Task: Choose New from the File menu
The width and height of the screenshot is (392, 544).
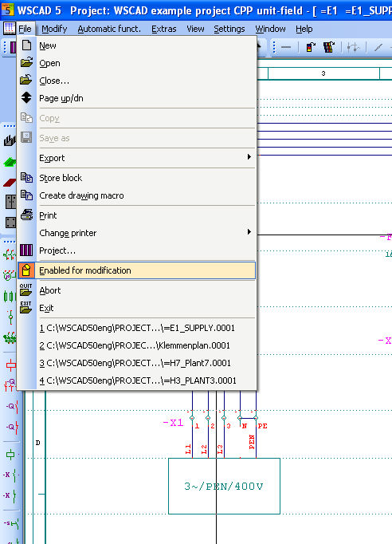Action: [136, 45]
